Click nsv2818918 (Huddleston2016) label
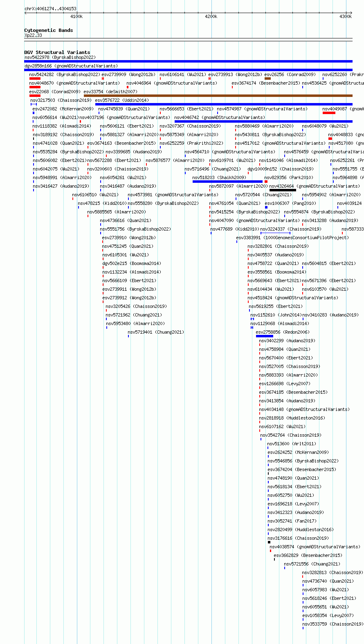364x644 pixels. click(292, 418)
